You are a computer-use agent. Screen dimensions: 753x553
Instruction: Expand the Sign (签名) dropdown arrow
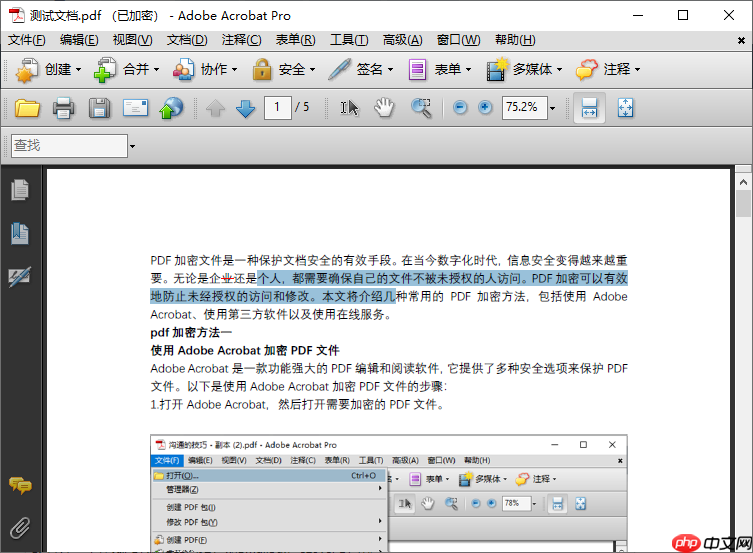tap(390, 70)
